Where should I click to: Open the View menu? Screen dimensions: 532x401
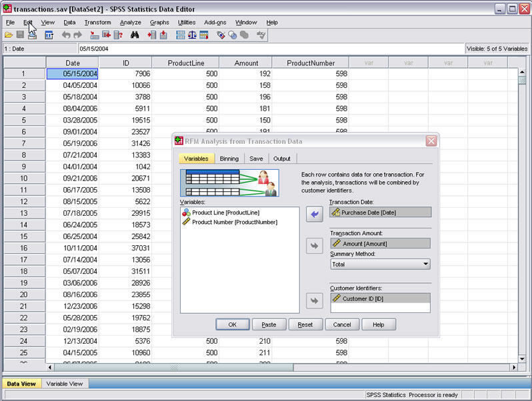[x=48, y=23]
